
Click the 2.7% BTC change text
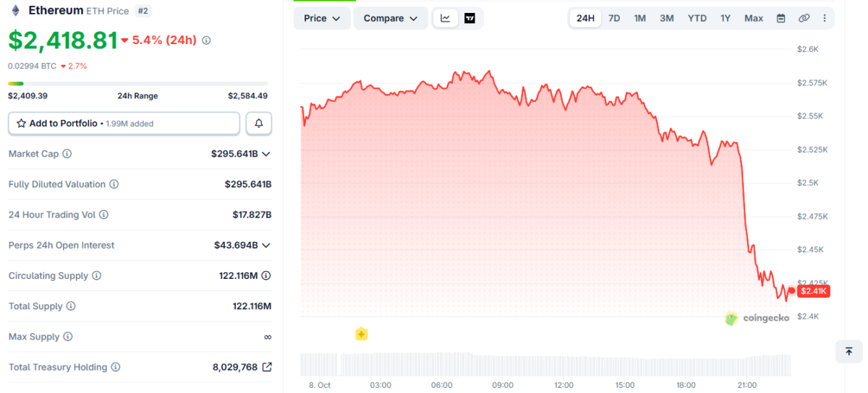click(78, 66)
